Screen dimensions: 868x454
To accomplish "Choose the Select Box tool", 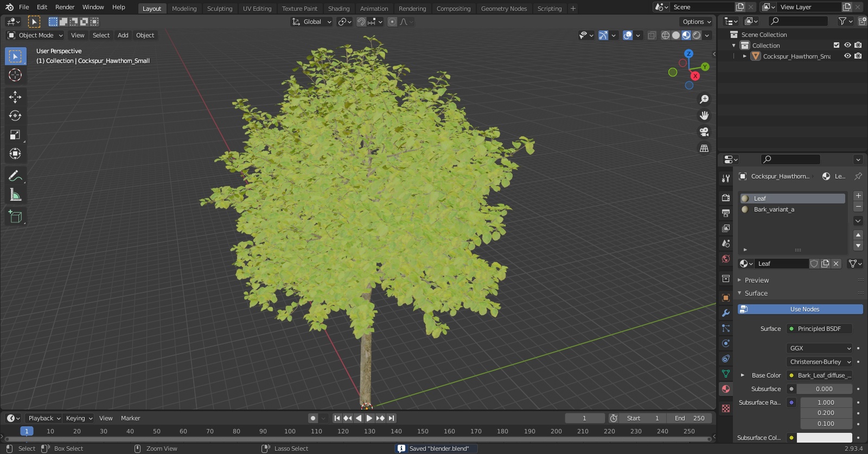I will [15, 56].
